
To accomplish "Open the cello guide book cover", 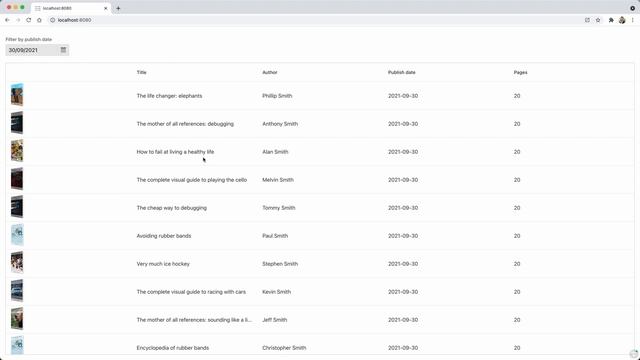I will tap(17, 178).
